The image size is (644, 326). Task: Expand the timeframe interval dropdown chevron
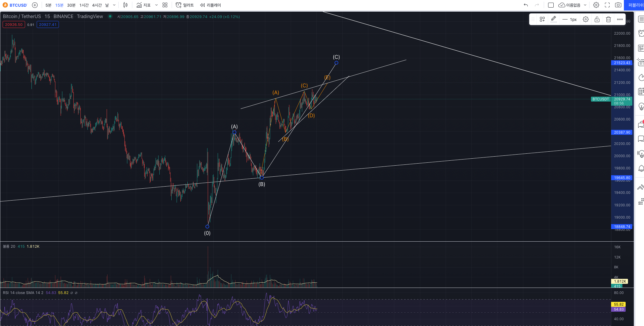[114, 5]
